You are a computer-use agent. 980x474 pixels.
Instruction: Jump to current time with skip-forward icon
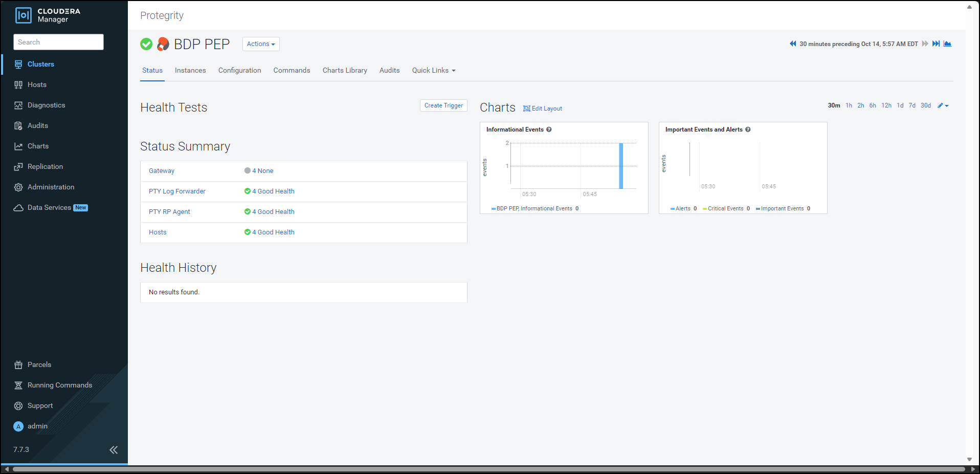[x=936, y=44]
